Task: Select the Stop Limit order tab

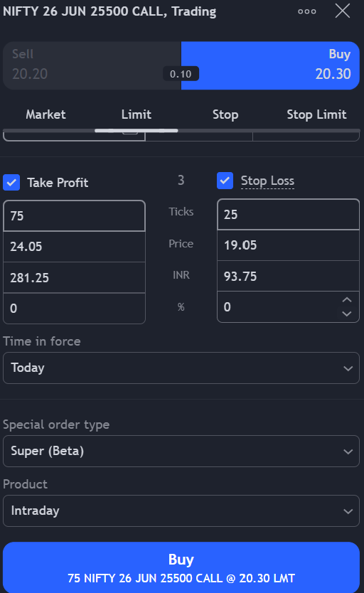Action: [x=316, y=114]
